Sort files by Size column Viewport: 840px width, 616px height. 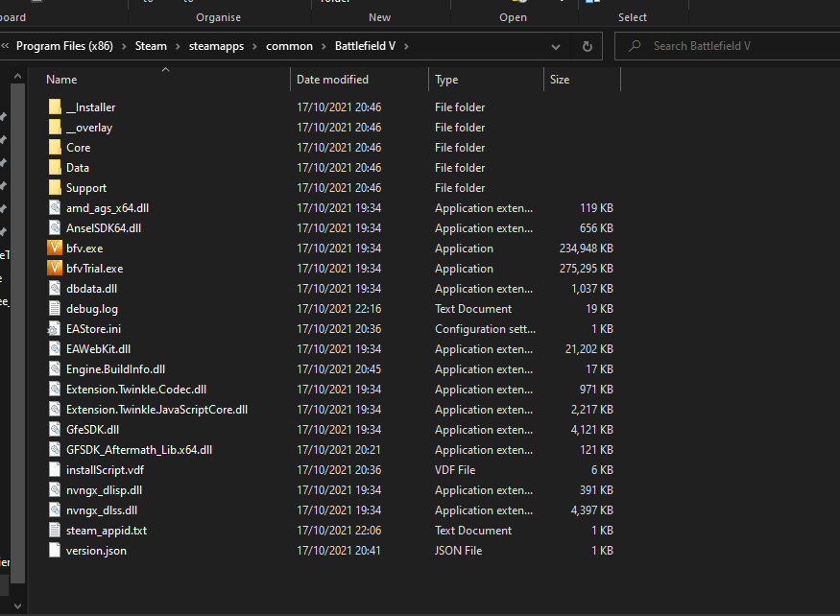pos(560,80)
